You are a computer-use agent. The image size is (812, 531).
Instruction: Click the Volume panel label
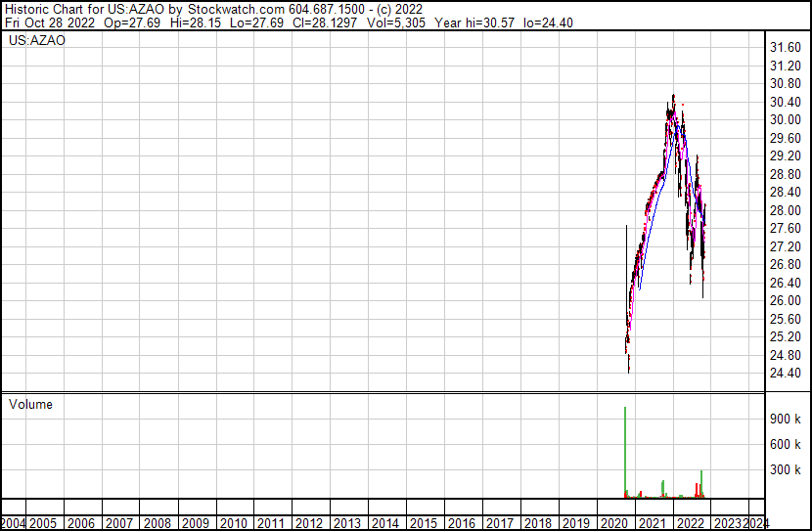(x=31, y=404)
